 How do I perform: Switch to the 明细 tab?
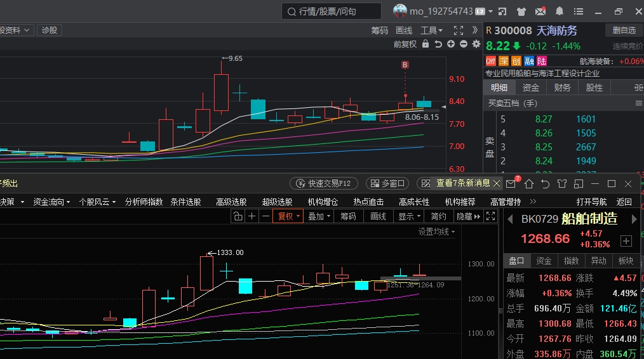pyautogui.click(x=499, y=88)
